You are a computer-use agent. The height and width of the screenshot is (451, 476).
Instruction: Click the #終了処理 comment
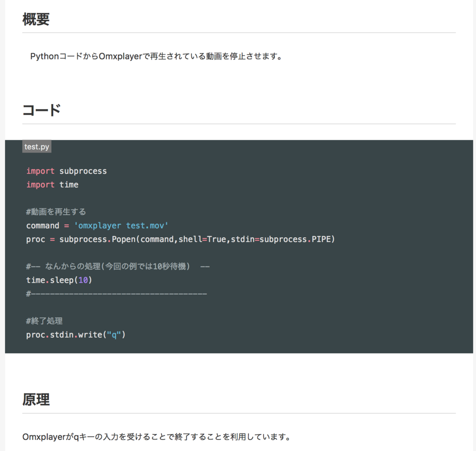[x=44, y=320]
